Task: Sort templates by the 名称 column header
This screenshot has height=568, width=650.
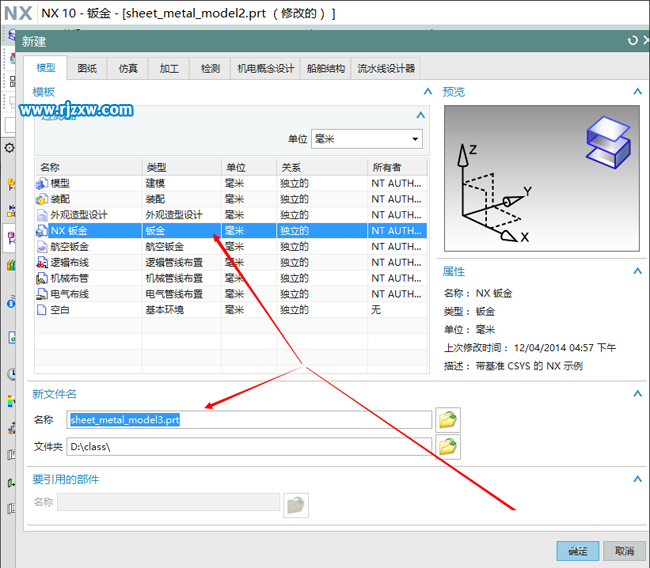Action: coord(89,167)
